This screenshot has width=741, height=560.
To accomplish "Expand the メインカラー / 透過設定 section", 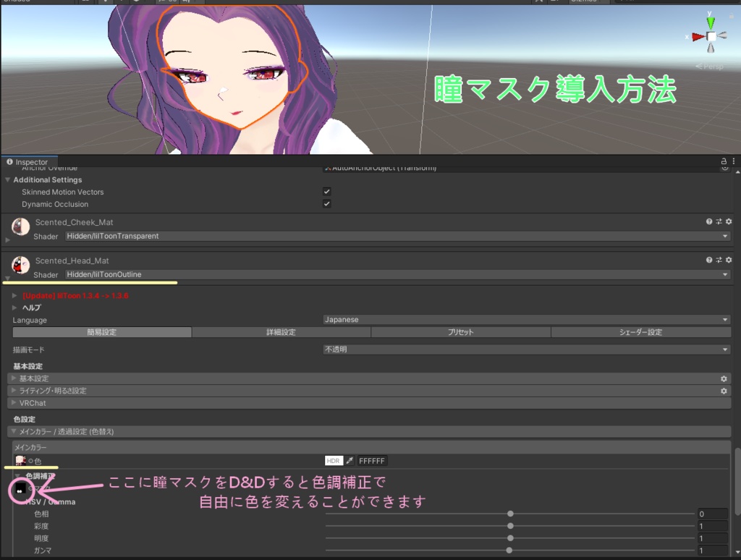I will click(x=12, y=431).
